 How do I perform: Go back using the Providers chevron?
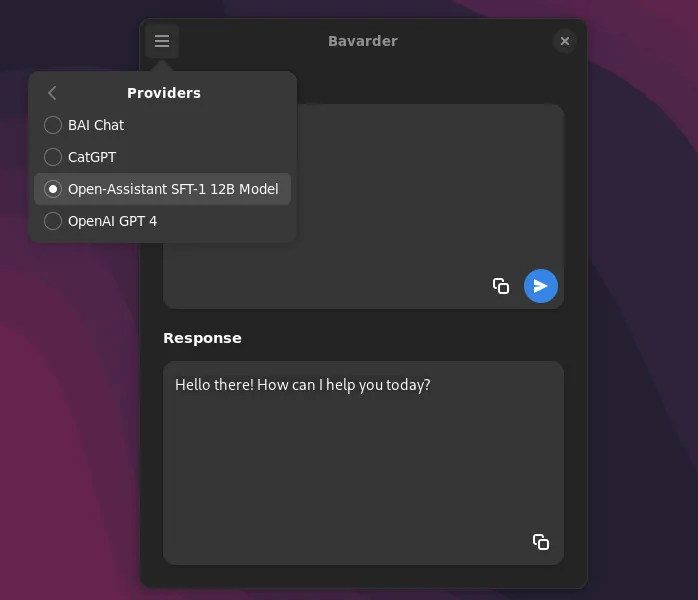[x=53, y=93]
